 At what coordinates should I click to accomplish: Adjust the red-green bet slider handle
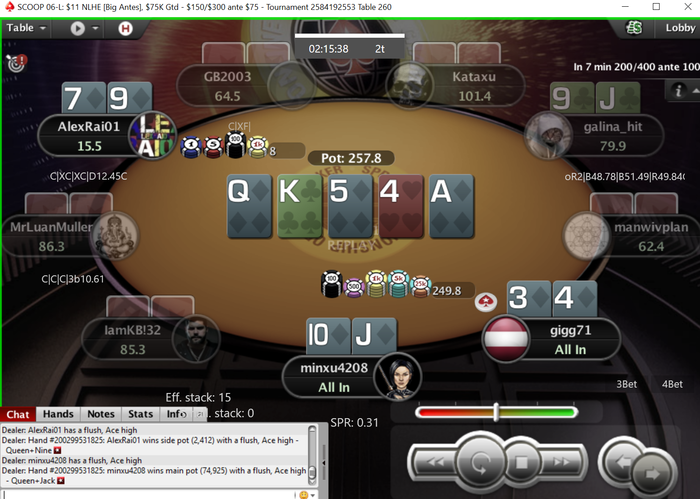(496, 412)
